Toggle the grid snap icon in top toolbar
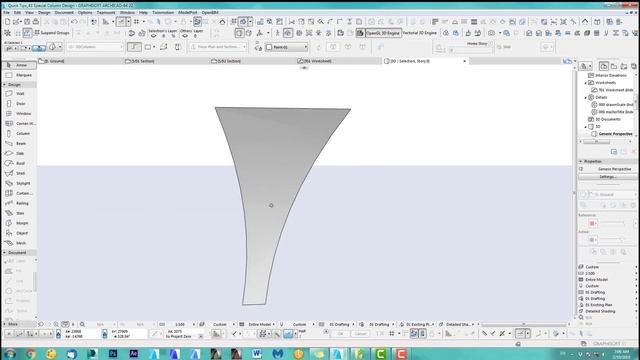 click(136, 22)
